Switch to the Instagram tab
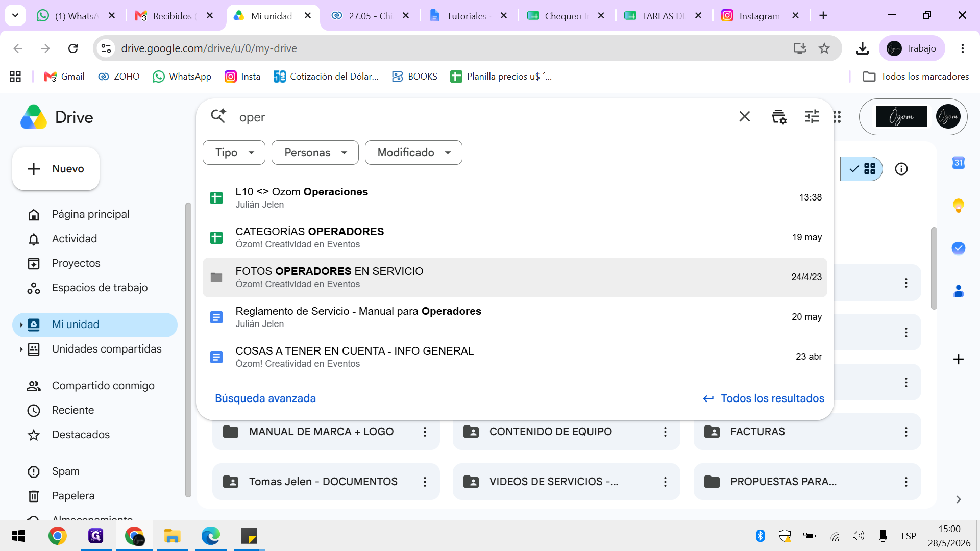The image size is (980, 551). point(760,16)
